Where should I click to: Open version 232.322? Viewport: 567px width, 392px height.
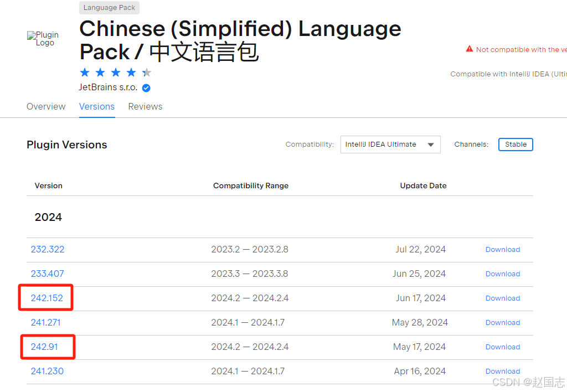[48, 250]
